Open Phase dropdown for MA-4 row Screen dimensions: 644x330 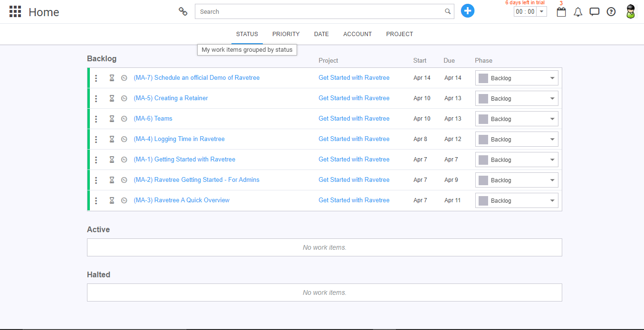click(517, 139)
